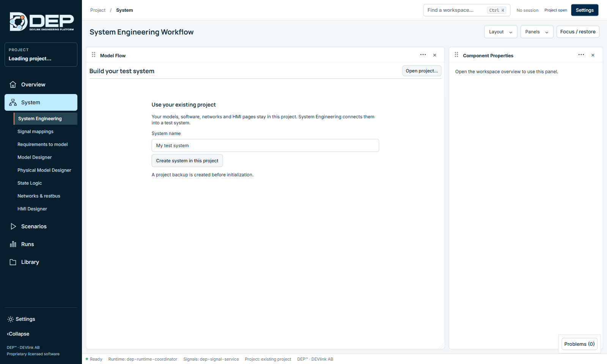
Task: Open Networks & restbus
Action: [x=39, y=196]
